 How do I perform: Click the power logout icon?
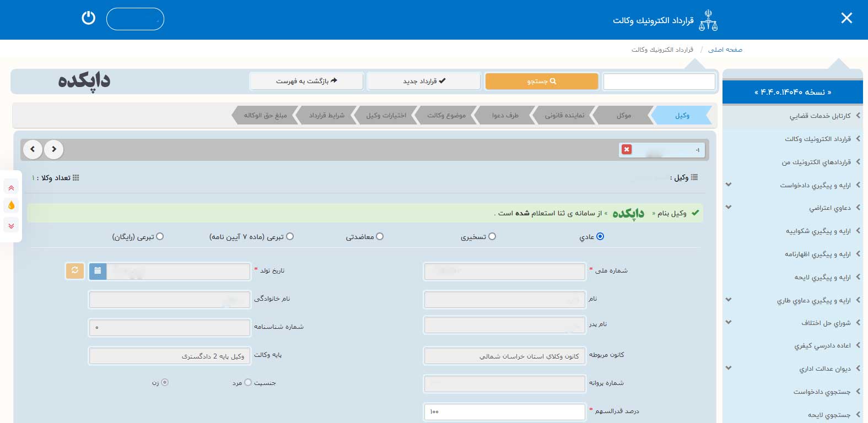88,18
